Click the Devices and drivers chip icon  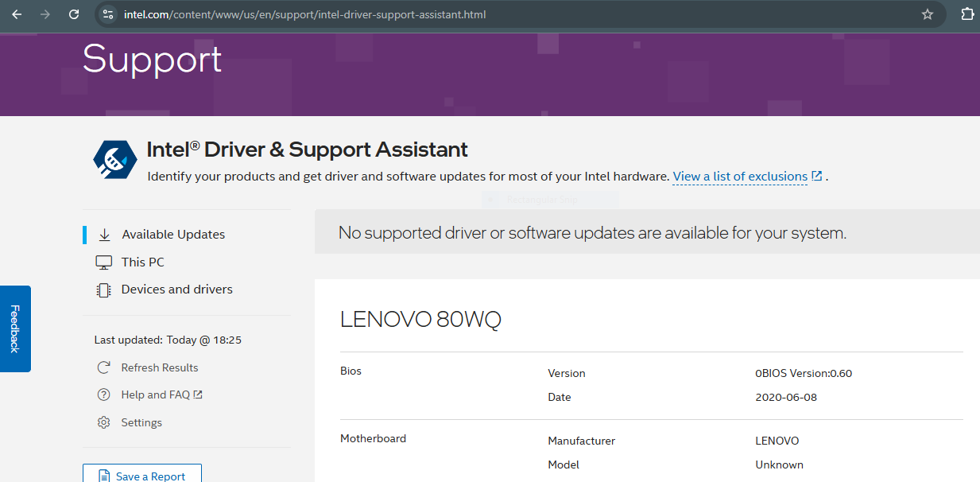pos(103,290)
